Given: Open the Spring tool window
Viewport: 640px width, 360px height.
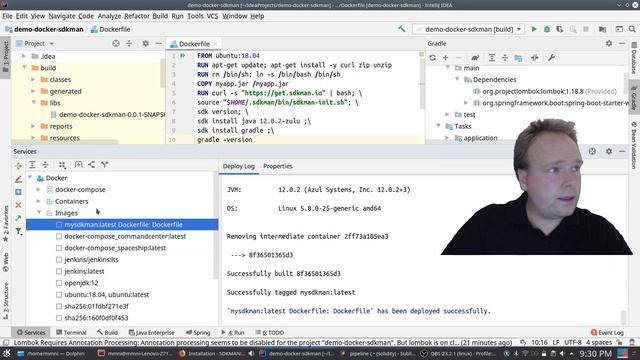Looking at the screenshot, I should pos(198,333).
